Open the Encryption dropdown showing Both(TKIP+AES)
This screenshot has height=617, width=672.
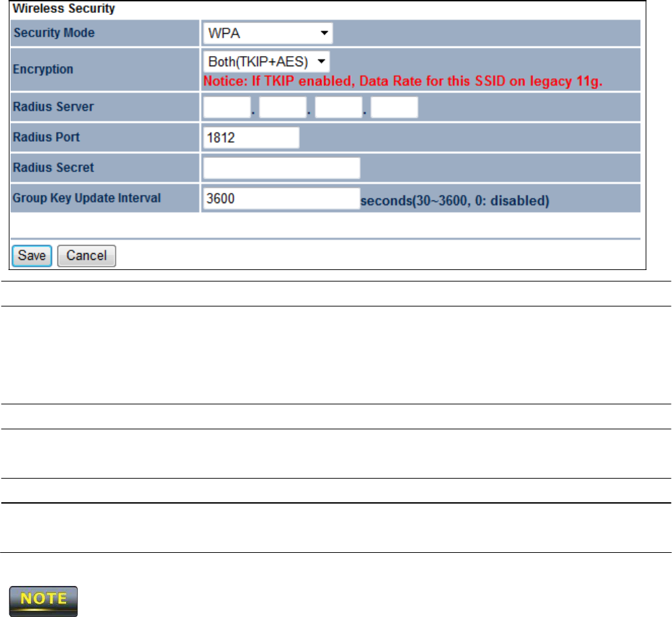click(x=266, y=61)
